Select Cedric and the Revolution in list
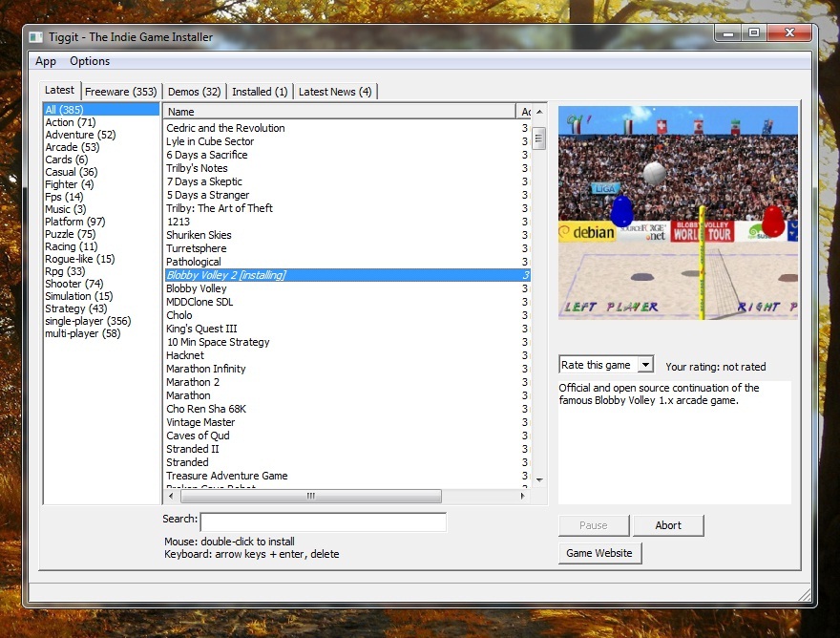This screenshot has height=638, width=840. (x=347, y=128)
